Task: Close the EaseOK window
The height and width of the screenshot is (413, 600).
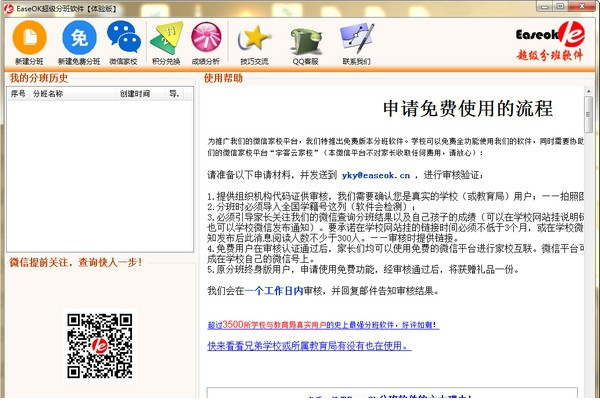Action: [582, 7]
